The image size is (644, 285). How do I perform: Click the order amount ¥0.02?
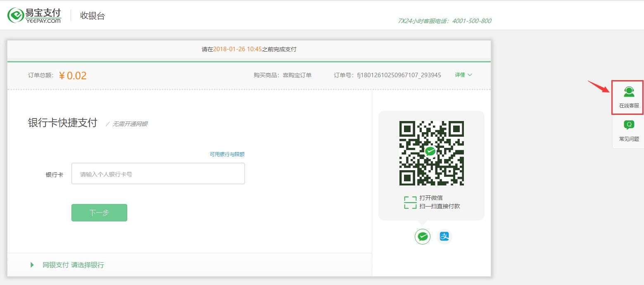[x=73, y=76]
